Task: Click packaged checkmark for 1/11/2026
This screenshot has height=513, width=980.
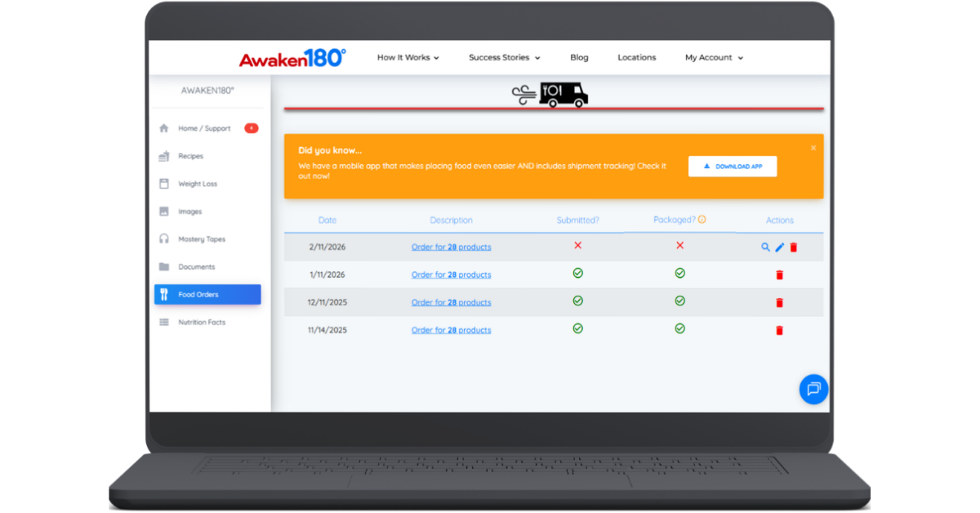Action: 679,273
